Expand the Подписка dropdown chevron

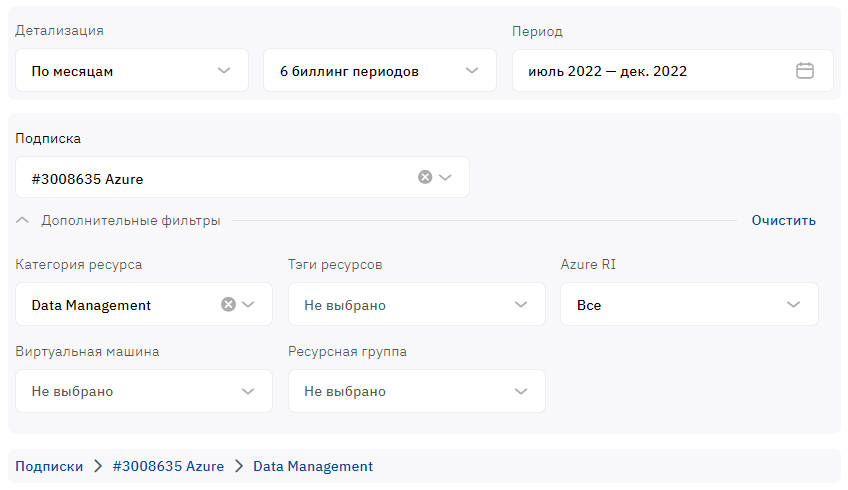(x=445, y=177)
